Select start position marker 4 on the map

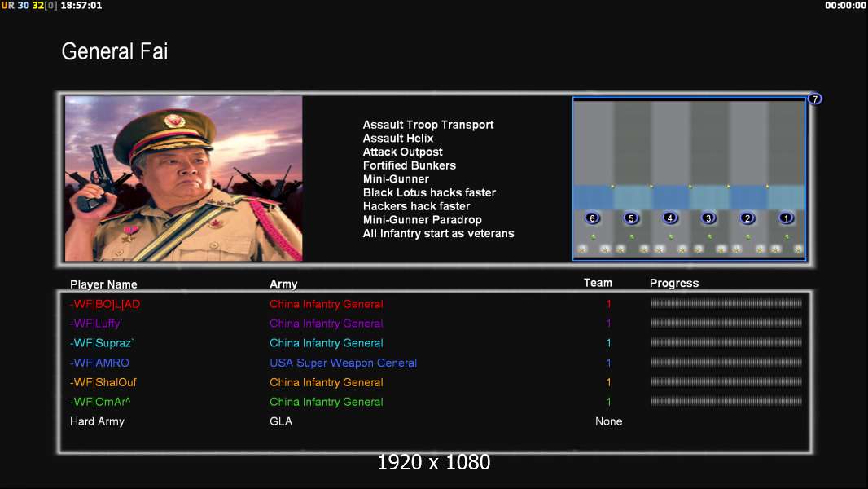(x=670, y=218)
